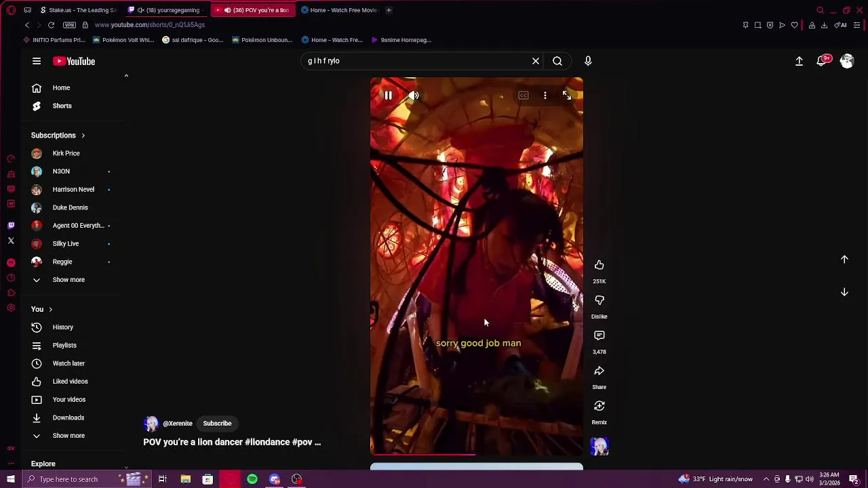The width and height of the screenshot is (868, 488).
Task: Reload the current page
Action: point(51,25)
